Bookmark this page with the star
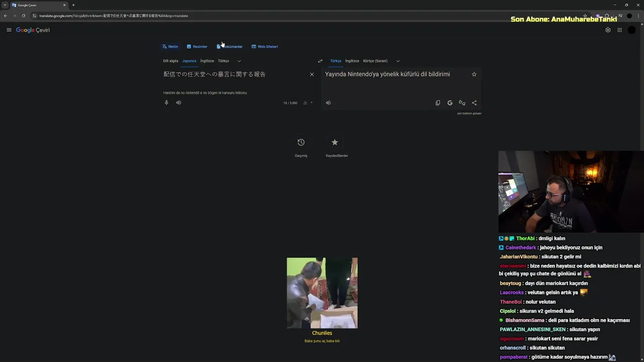The image size is (644, 362). coord(585,16)
